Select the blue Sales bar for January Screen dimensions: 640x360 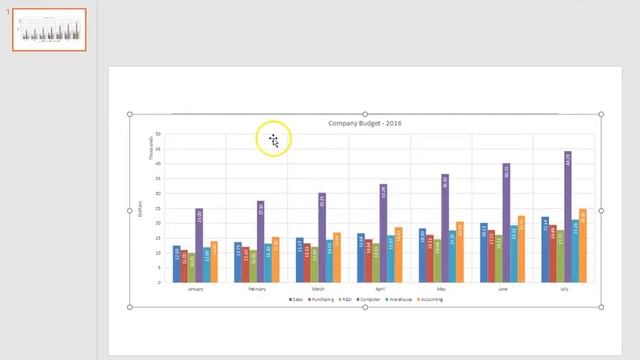coord(176,264)
